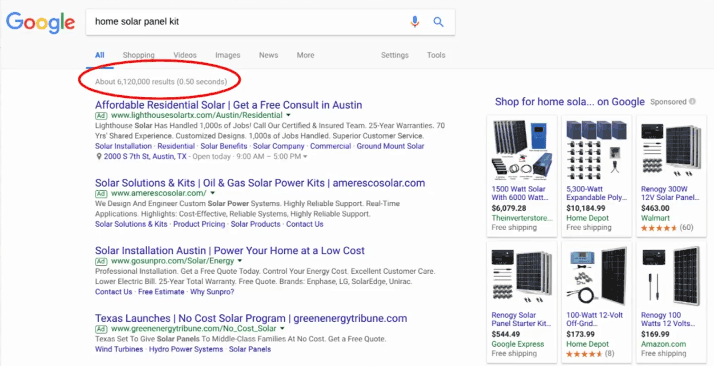Click the Solar Company sitelink
Screen dimensions: 714x366
[x=279, y=146]
